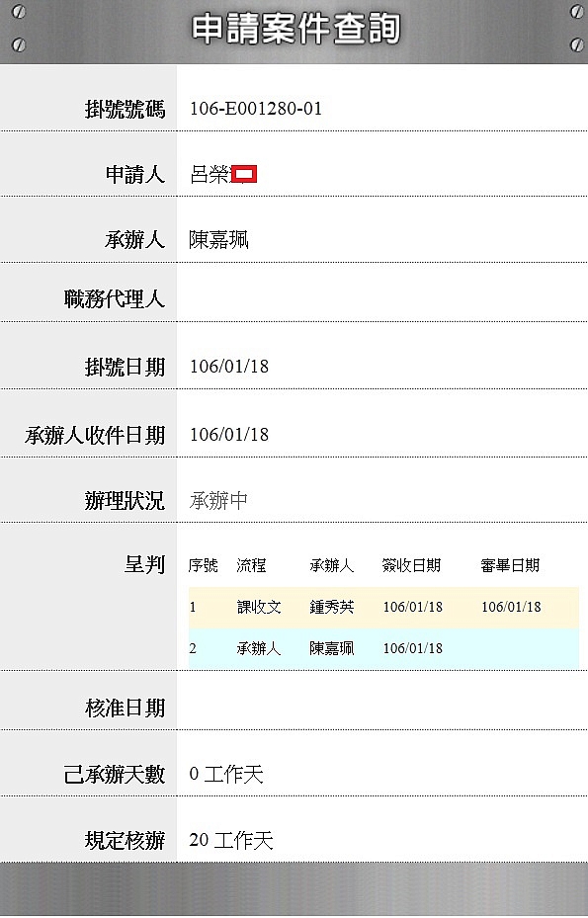
Task: Click handler name 陳嘉珮 in 承辦人 row
Action: pyautogui.click(x=218, y=239)
